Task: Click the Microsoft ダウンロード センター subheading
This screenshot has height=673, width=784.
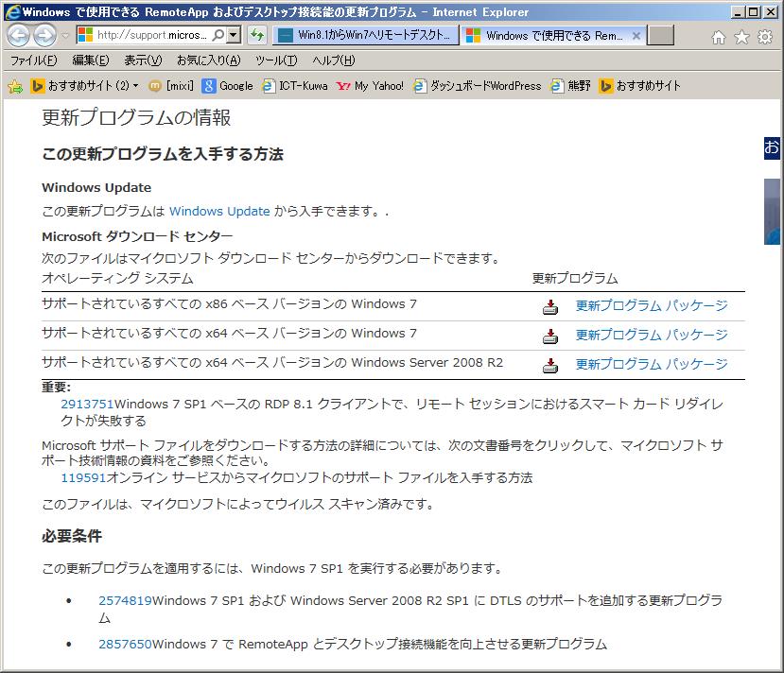Action: (x=137, y=236)
